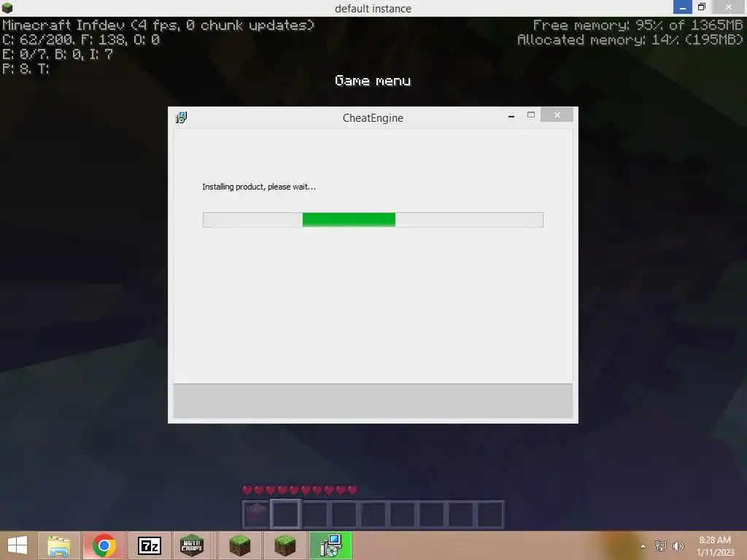The height and width of the screenshot is (560, 747).
Task: Click the Minecraft grass block icon in title bar
Action: point(7,7)
